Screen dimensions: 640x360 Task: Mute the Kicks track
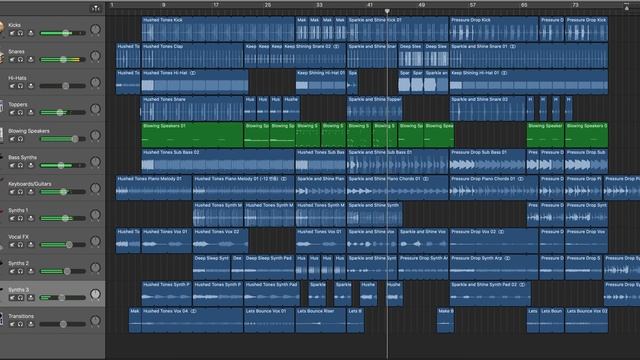coord(12,33)
